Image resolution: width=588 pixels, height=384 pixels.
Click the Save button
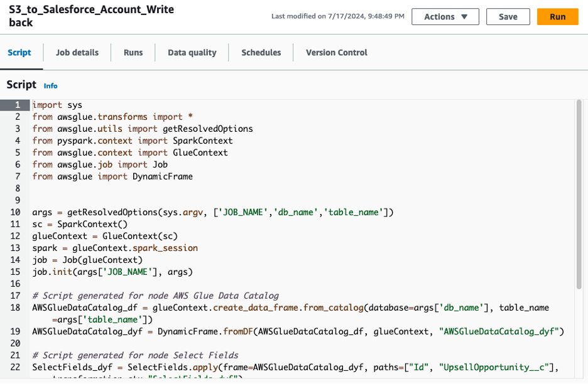(x=508, y=17)
